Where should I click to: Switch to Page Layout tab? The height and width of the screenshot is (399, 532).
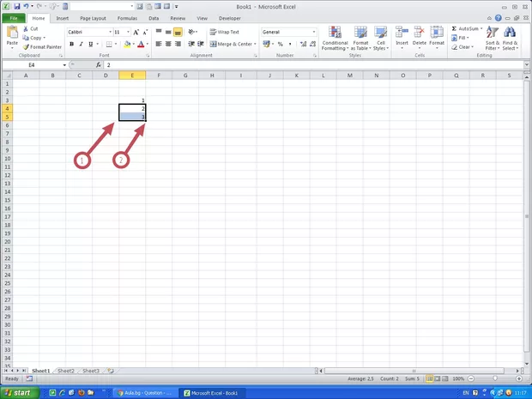(x=93, y=18)
